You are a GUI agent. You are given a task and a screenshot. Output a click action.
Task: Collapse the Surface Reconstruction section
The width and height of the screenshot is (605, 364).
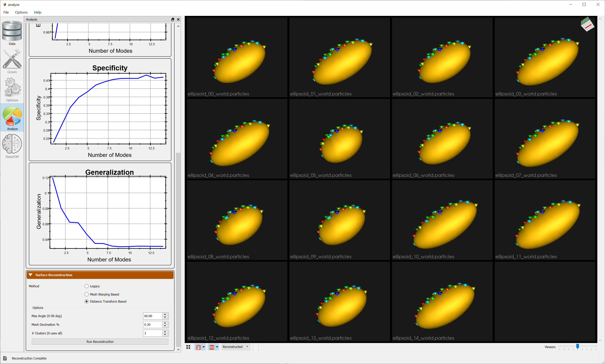point(30,275)
